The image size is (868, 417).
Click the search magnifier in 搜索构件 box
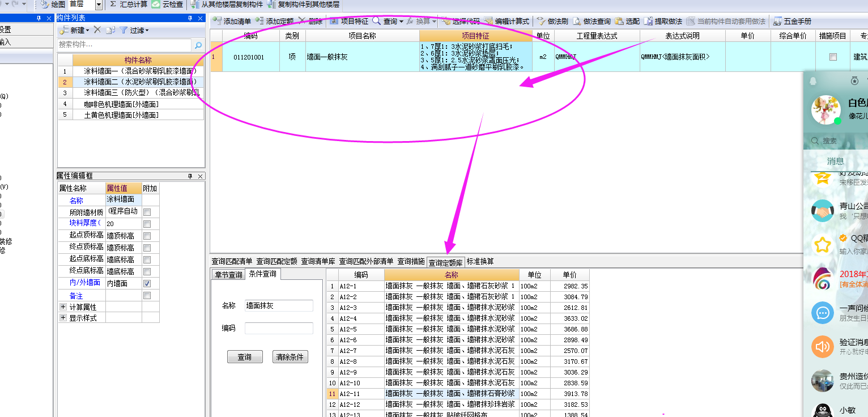coord(198,45)
